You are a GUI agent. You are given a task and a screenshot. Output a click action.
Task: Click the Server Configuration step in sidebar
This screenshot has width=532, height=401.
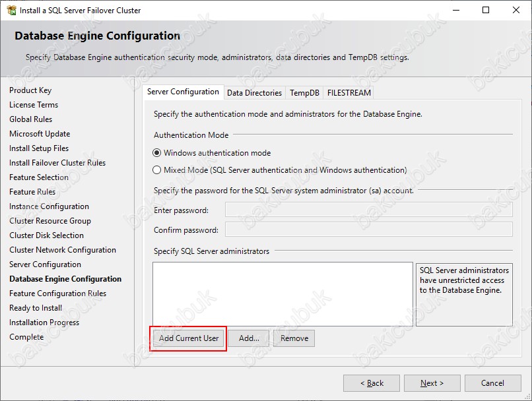(x=45, y=264)
